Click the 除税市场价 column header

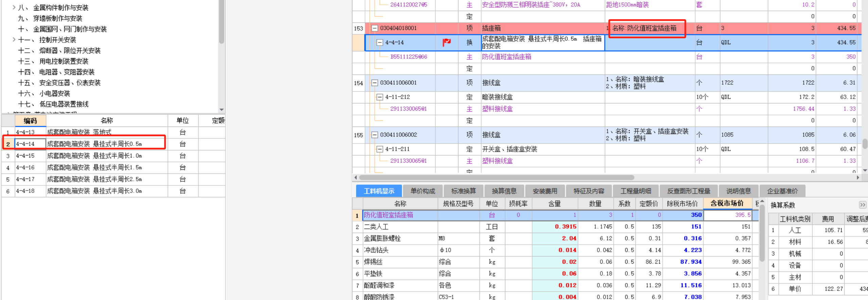coord(683,203)
